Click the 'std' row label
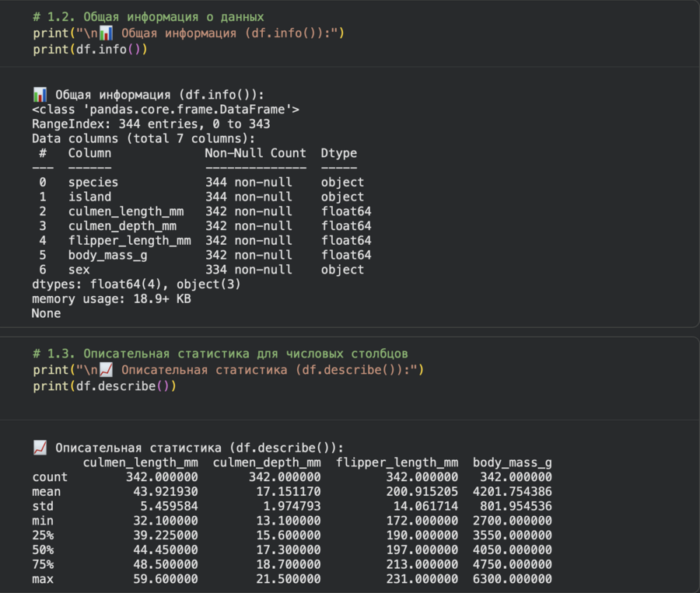Viewport: 700px width, 593px height. coord(43,507)
